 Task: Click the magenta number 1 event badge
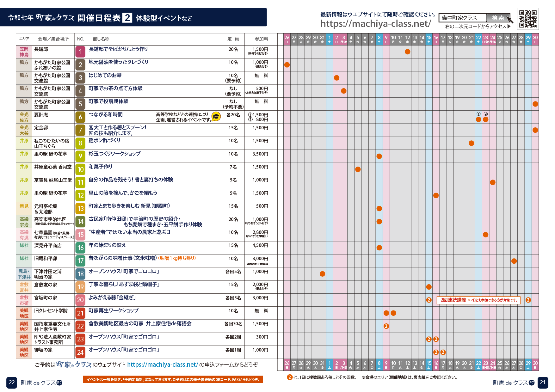click(x=80, y=52)
